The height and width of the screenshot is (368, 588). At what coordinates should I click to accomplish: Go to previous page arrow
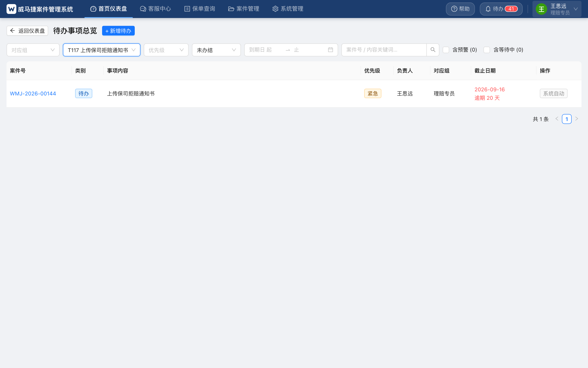coord(557,119)
